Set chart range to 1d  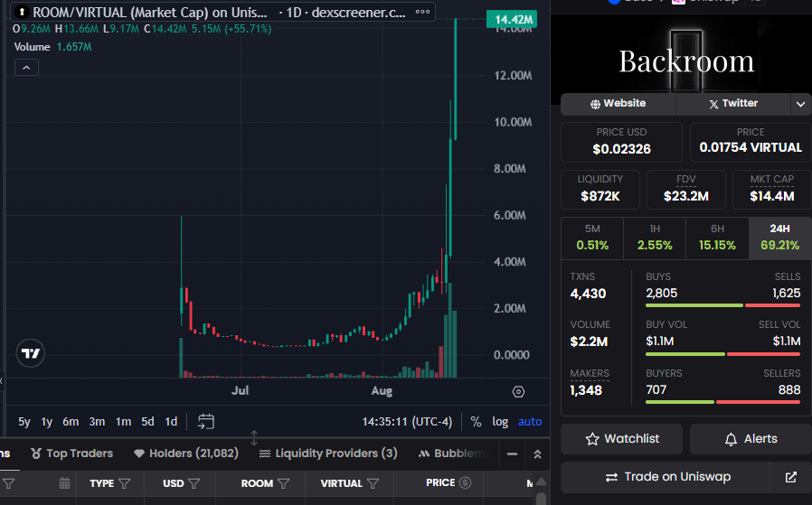(171, 422)
